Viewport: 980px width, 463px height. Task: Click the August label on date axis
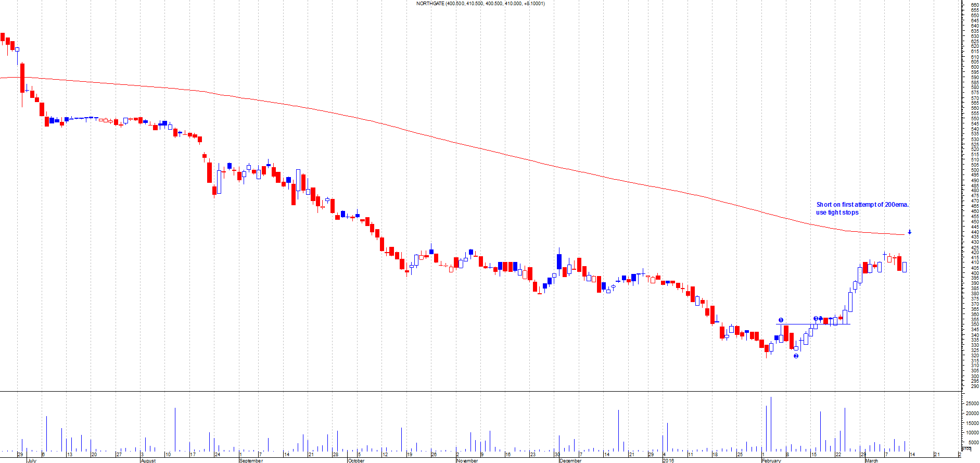coord(148,460)
